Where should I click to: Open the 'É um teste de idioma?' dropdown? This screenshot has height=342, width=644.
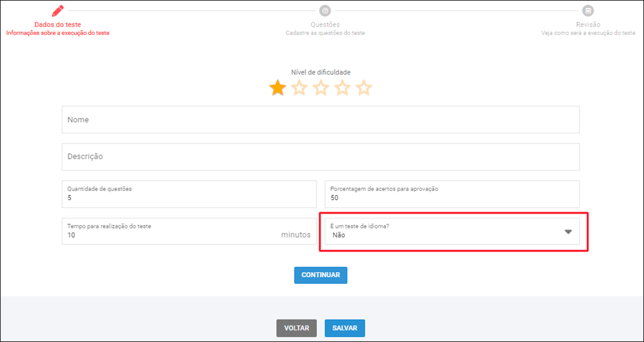click(x=445, y=231)
